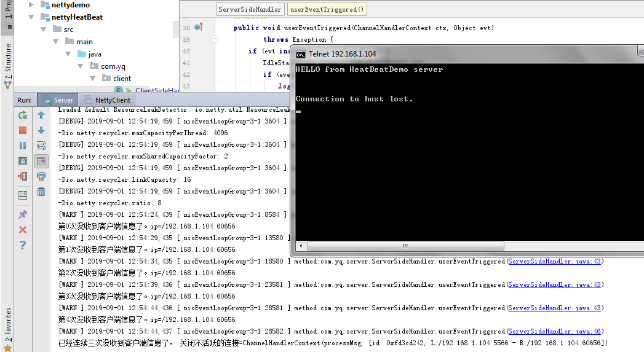Click the Telnet horizontal scrollbar thumb
This screenshot has width=644, height=352.
click(405, 246)
